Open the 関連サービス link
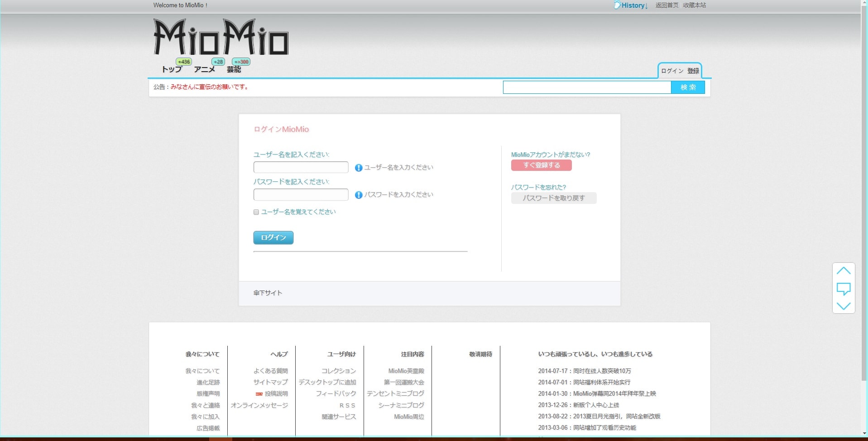This screenshot has height=441, width=868. click(x=339, y=417)
